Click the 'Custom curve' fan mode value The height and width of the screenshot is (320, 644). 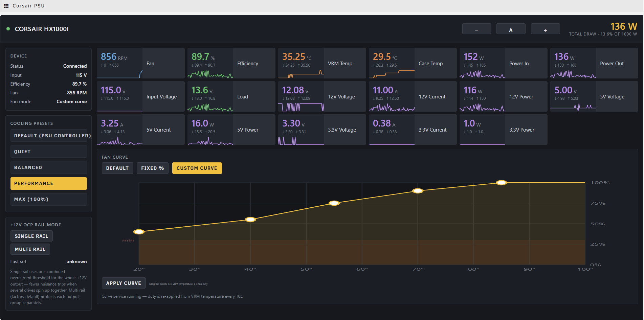72,101
